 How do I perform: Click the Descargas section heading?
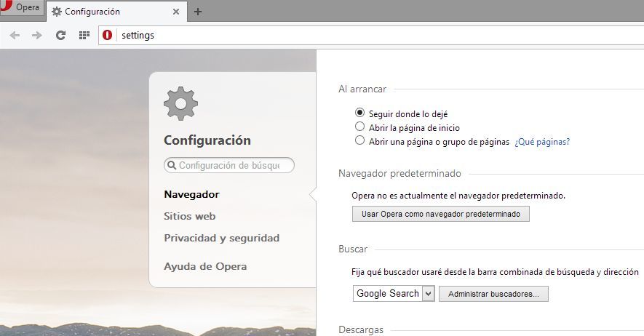coord(361,330)
